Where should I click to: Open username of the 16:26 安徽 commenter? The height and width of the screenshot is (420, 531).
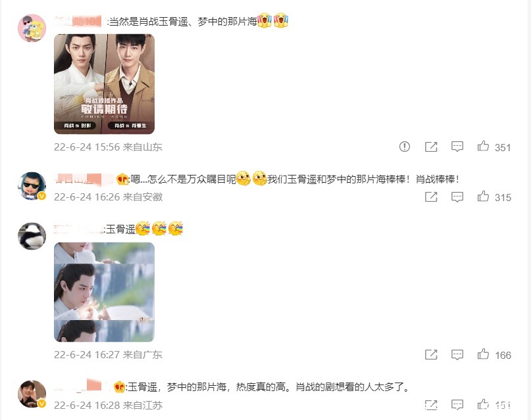tap(84, 179)
